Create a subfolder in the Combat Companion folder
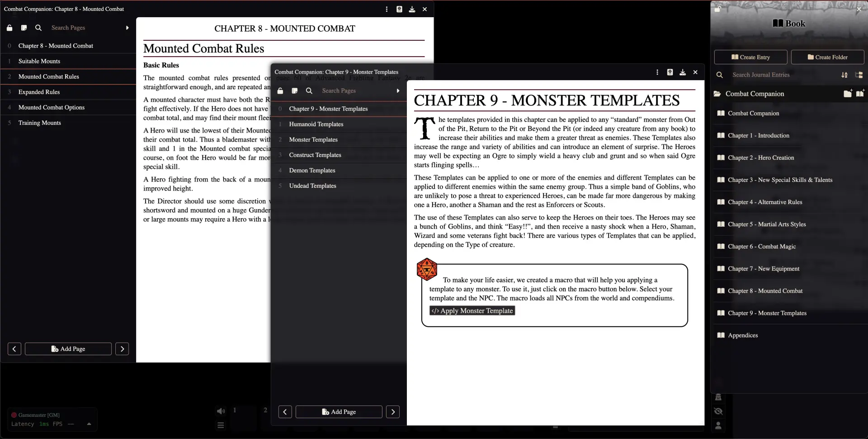This screenshot has width=868, height=439. (x=848, y=94)
